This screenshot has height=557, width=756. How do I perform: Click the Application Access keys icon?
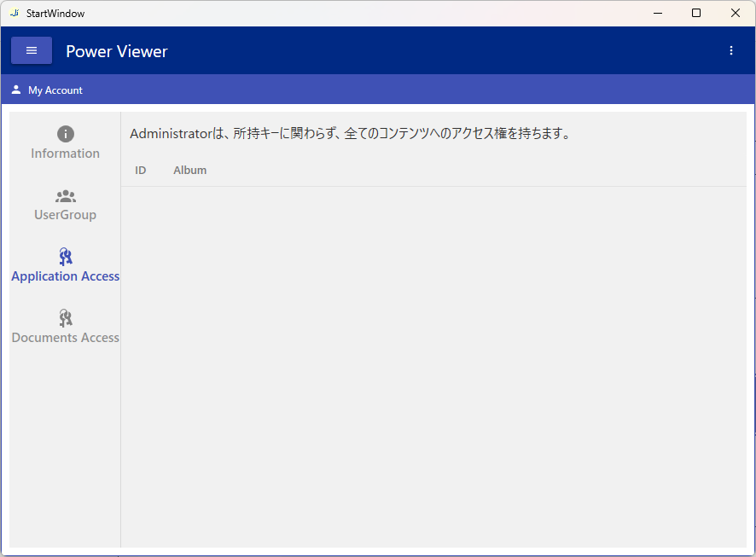tap(66, 257)
